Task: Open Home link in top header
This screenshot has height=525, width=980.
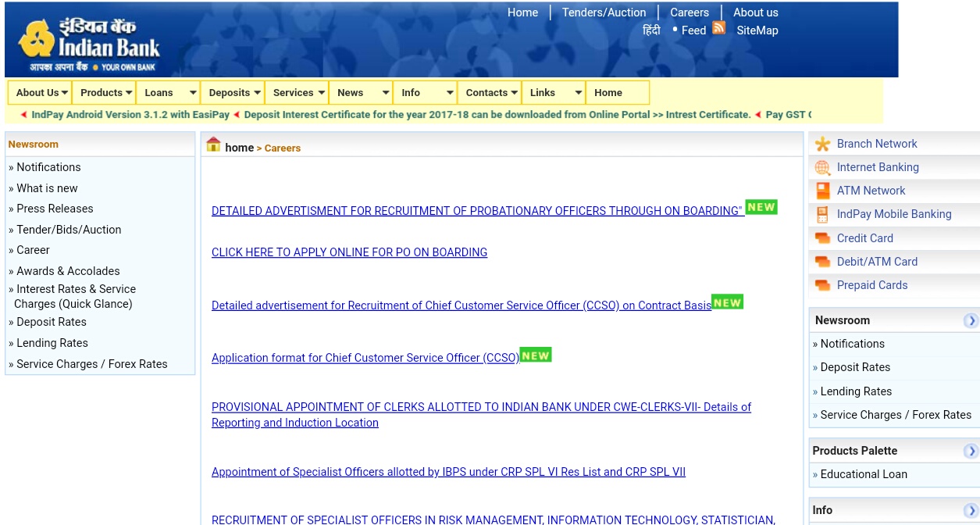Action: 522,12
